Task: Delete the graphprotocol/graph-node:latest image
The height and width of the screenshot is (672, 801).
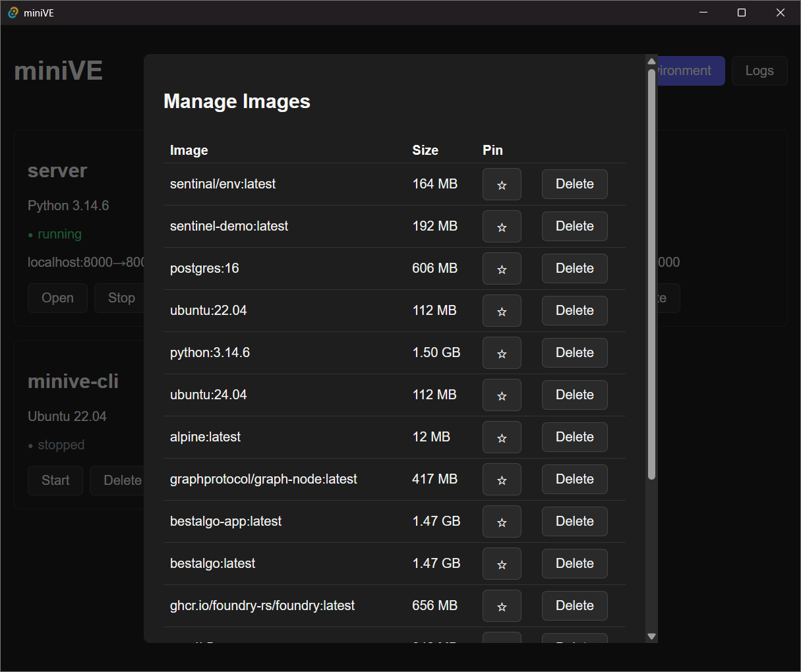Action: point(575,479)
